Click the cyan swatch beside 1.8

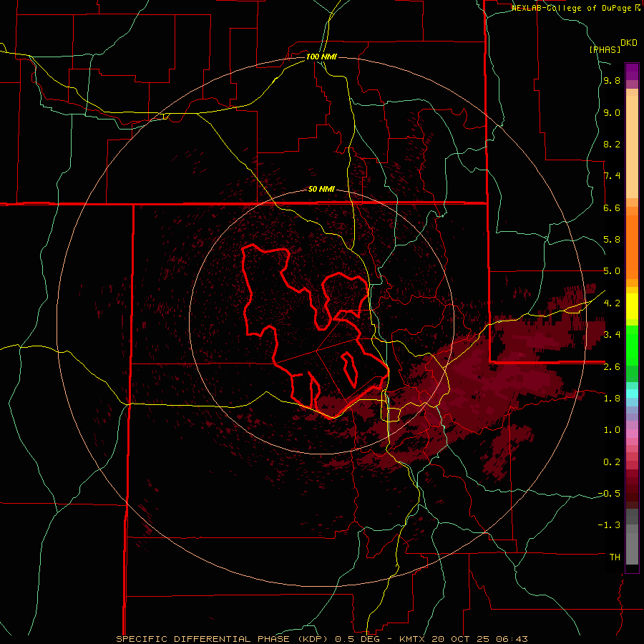632,394
